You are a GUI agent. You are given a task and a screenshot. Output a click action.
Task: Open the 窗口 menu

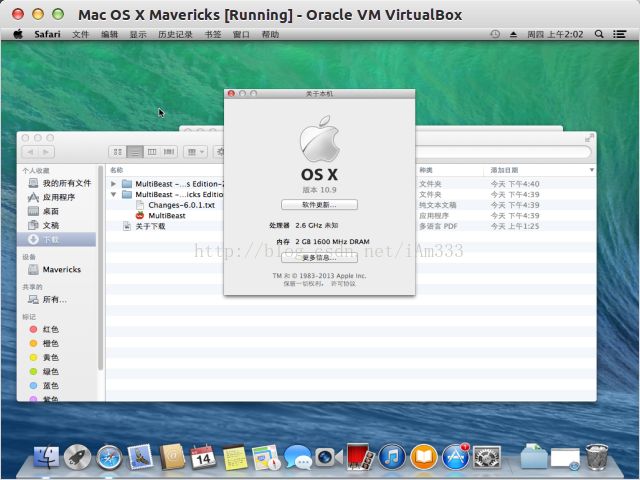pos(241,34)
